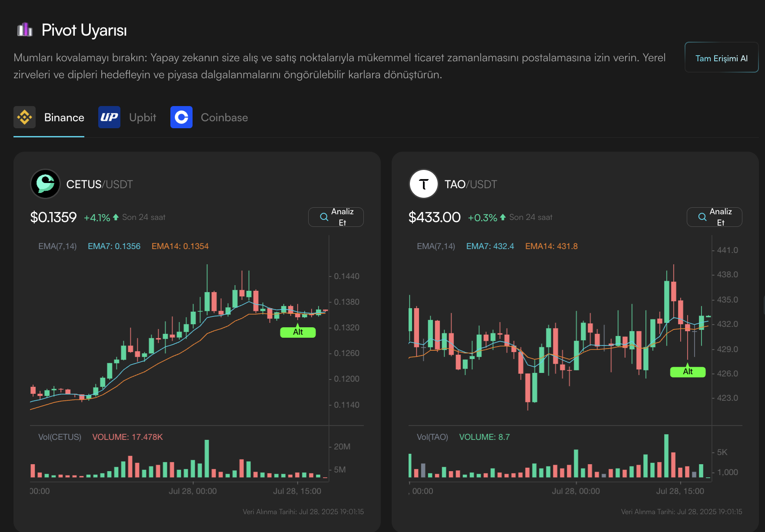
Task: Click the tallest volume bar in CETUS chart
Action: (x=207, y=459)
